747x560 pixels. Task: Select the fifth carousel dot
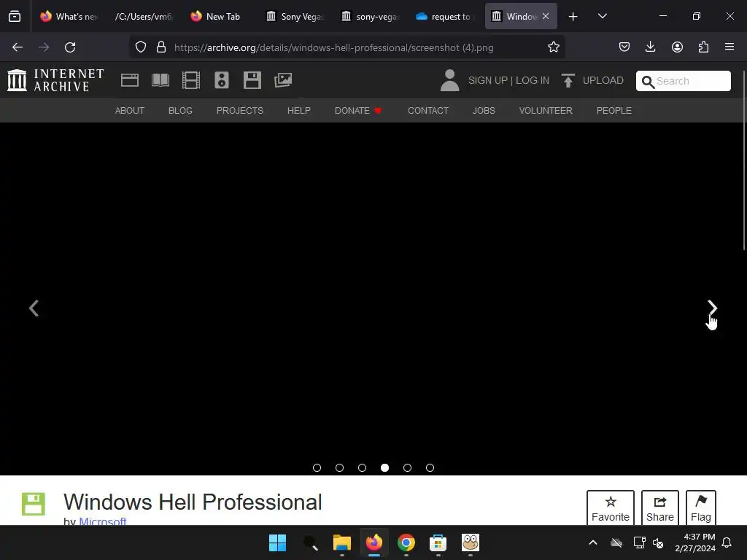tap(407, 467)
